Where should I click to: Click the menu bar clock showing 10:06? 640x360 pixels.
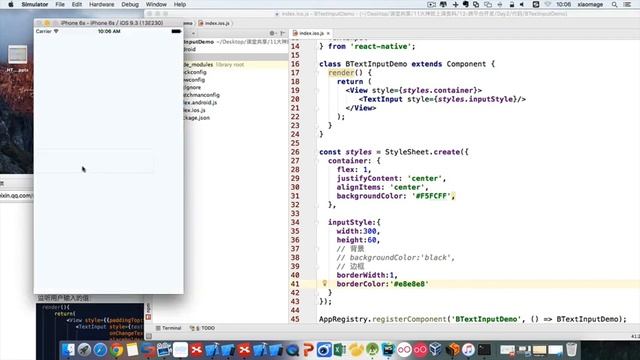coord(563,4)
